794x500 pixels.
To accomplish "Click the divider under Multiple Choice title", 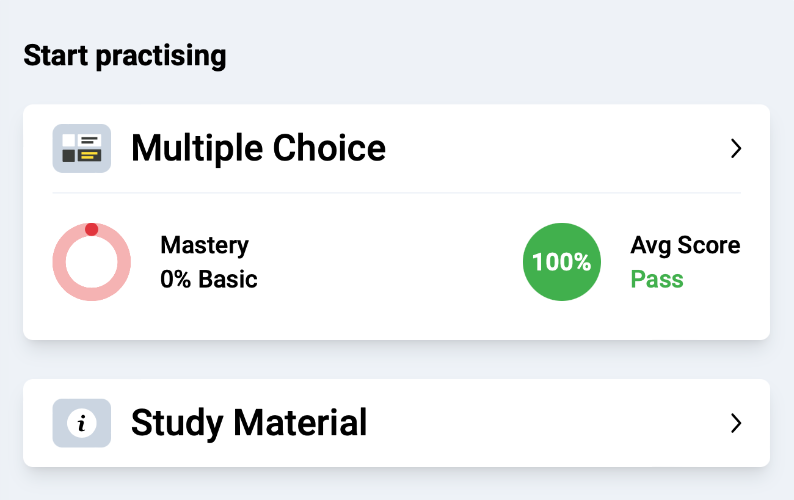I will (396, 193).
